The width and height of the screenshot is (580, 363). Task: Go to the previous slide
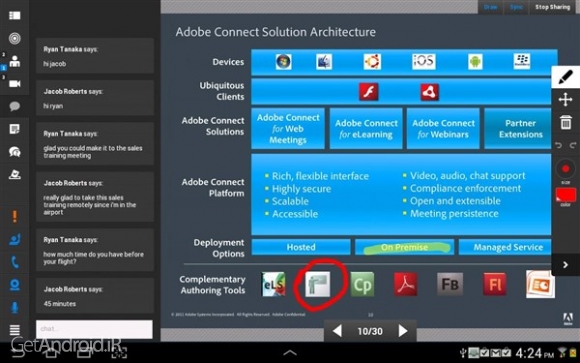[x=337, y=331]
